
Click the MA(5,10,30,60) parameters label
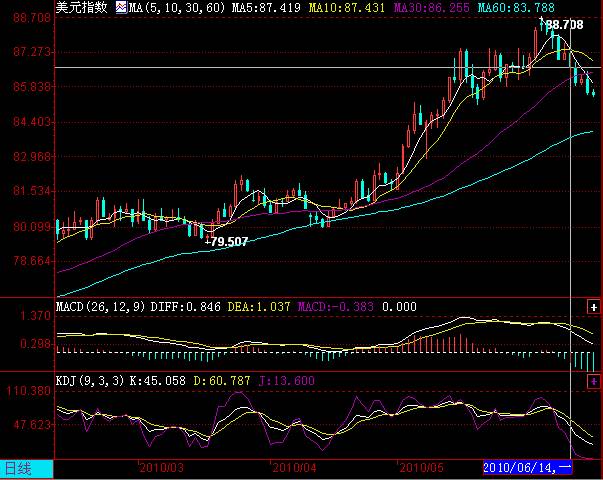177,7
